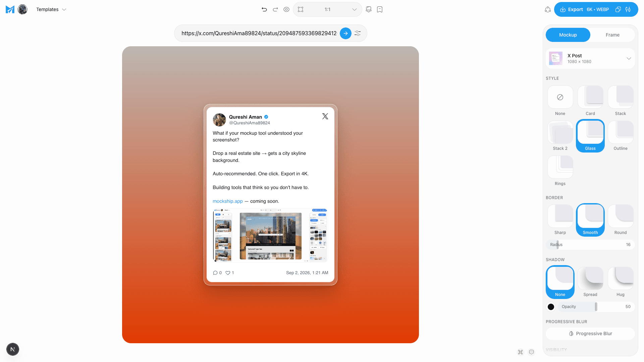Click the Progressive Blur button
The height and width of the screenshot is (362, 644).
coord(590,334)
